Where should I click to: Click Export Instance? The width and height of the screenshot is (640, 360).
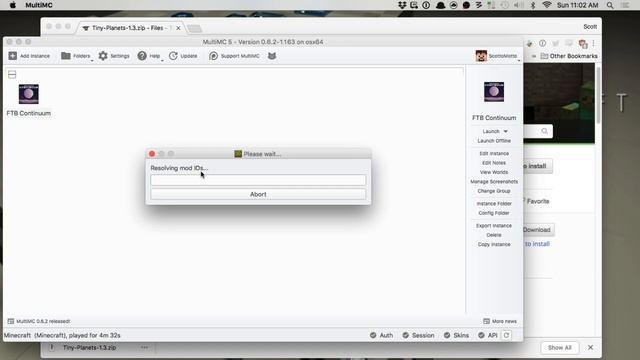click(494, 226)
